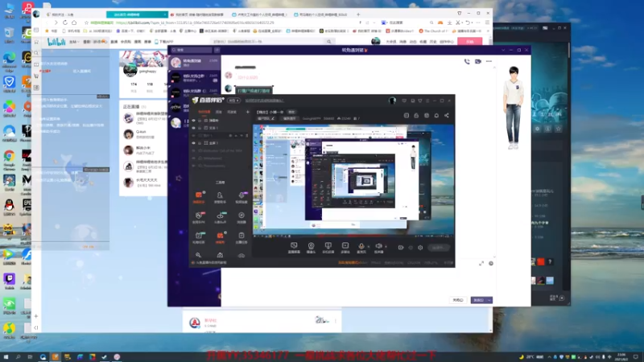Click the camera capture icon in streaming toolbar
Screen dimensions: 644x362
pyautogui.click(x=311, y=246)
